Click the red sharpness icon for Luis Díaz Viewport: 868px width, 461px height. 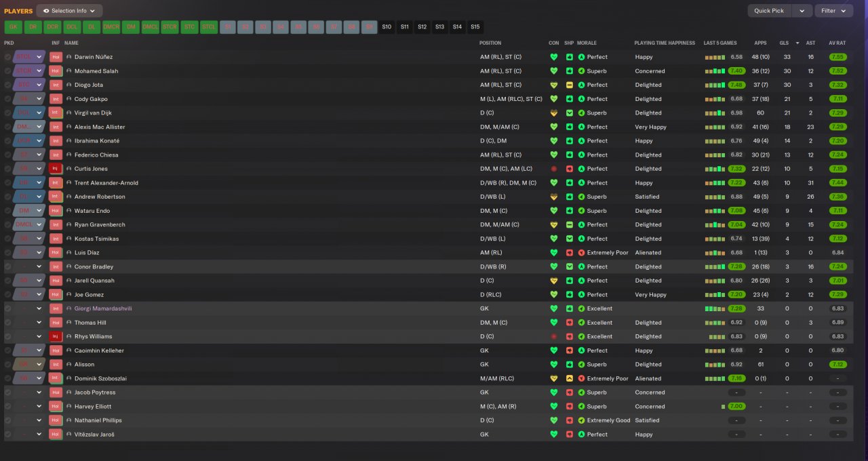point(570,253)
